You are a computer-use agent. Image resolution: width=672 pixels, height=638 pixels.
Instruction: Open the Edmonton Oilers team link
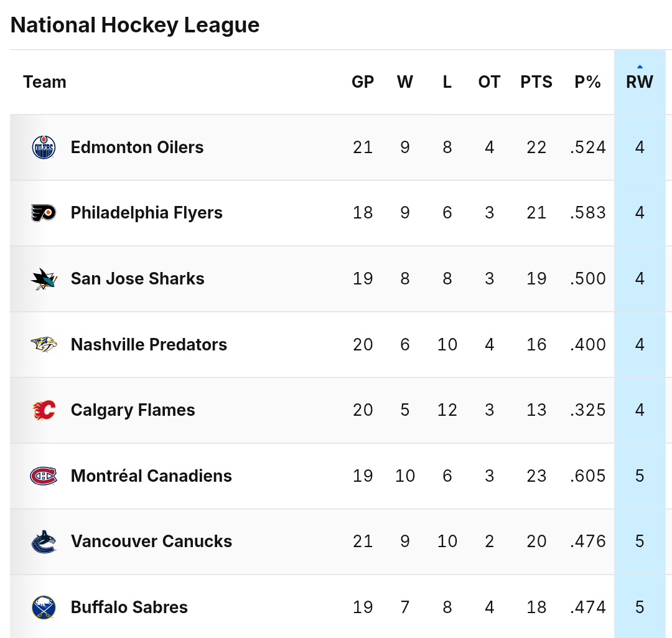pos(137,148)
